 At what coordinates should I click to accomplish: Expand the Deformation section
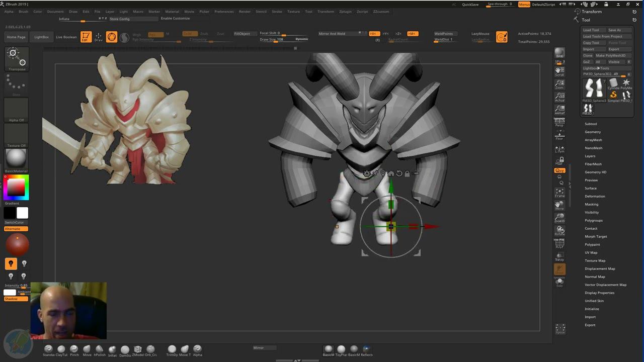click(x=595, y=196)
